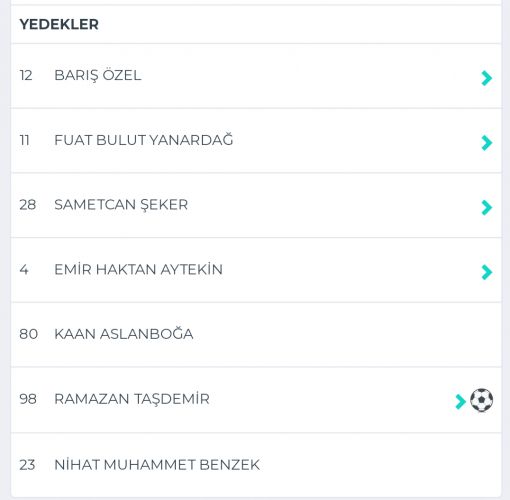Open player Fuat Bulut Yanardağ
The image size is (510, 500).
coord(144,140)
